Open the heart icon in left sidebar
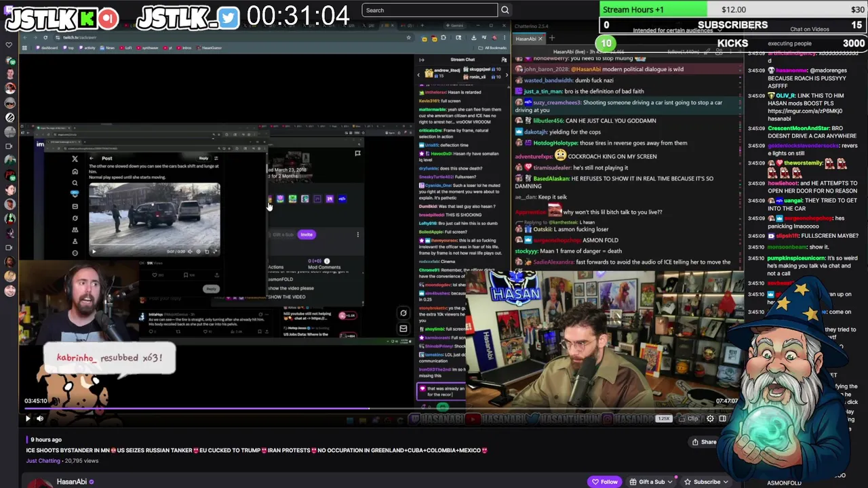This screenshot has height=488, width=868. (x=9, y=45)
